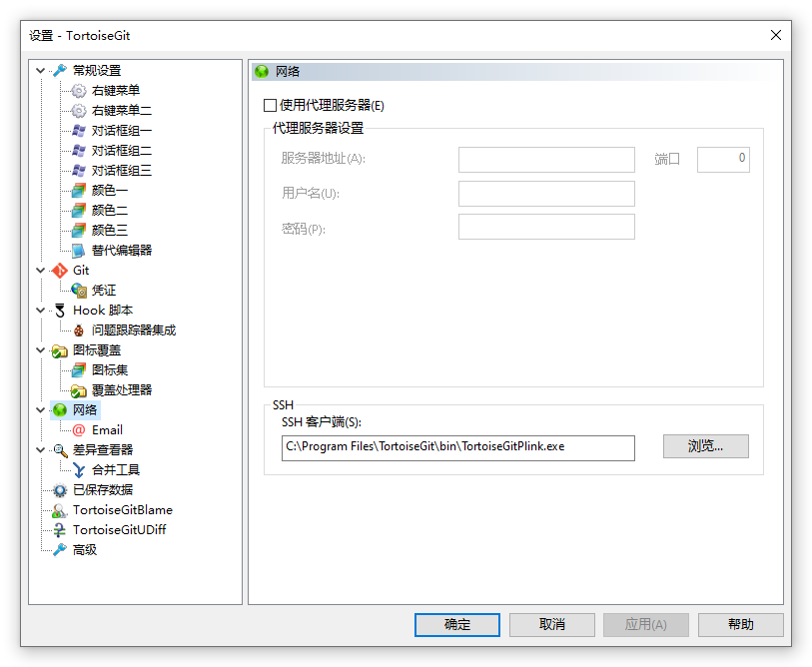Collapse the 差异查看器 tree node
812x667 pixels.
point(40,450)
